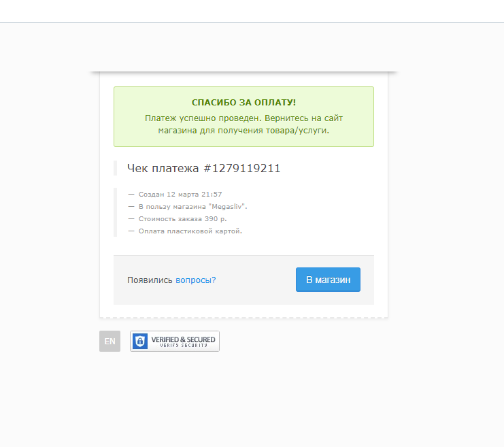Click the gray bar beside payment details
The image size is (504, 447).
click(116, 212)
